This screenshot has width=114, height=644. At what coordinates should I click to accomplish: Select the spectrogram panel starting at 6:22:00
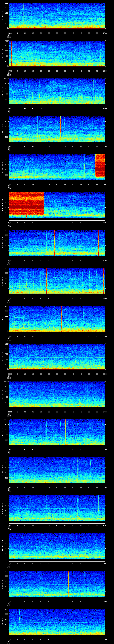[57, 243]
